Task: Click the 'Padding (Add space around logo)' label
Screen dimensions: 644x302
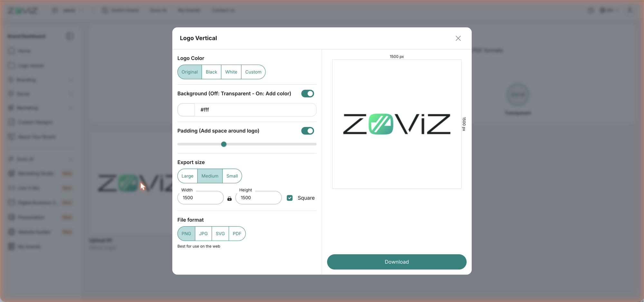Action: [x=218, y=131]
